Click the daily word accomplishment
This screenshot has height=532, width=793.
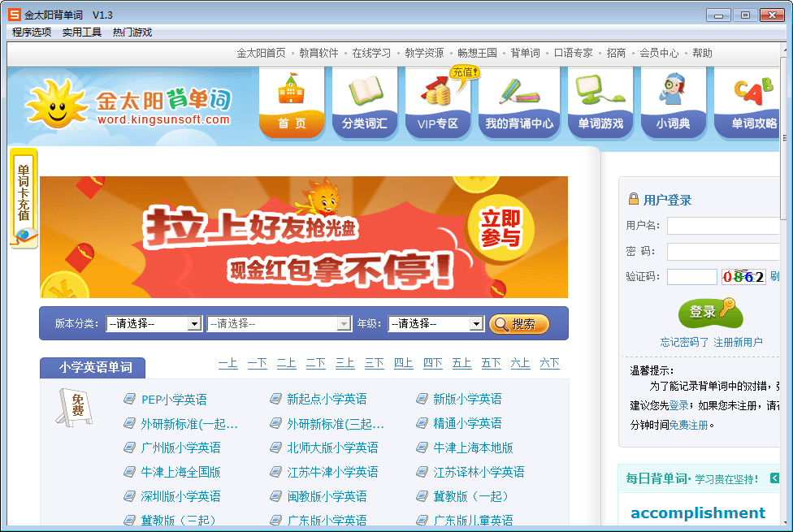tap(698, 513)
